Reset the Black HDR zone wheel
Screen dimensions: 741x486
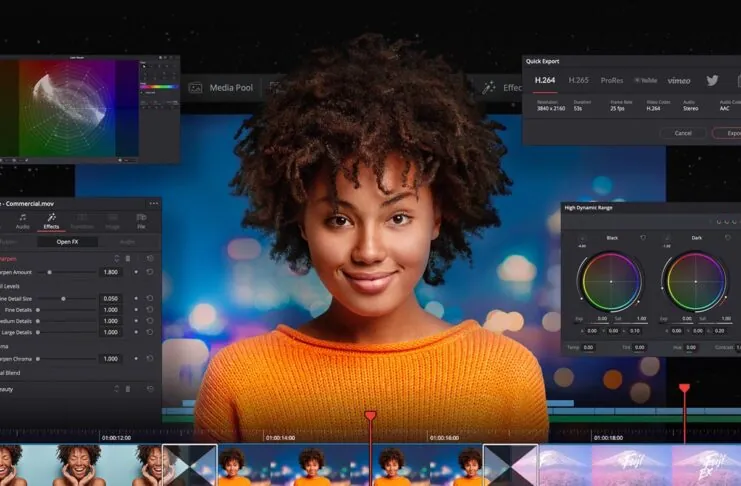click(643, 238)
